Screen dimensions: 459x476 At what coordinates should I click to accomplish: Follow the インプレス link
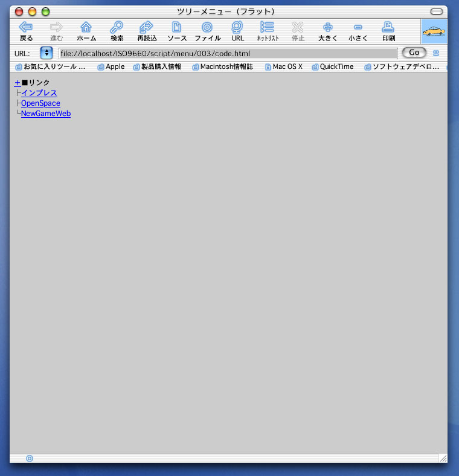[39, 93]
